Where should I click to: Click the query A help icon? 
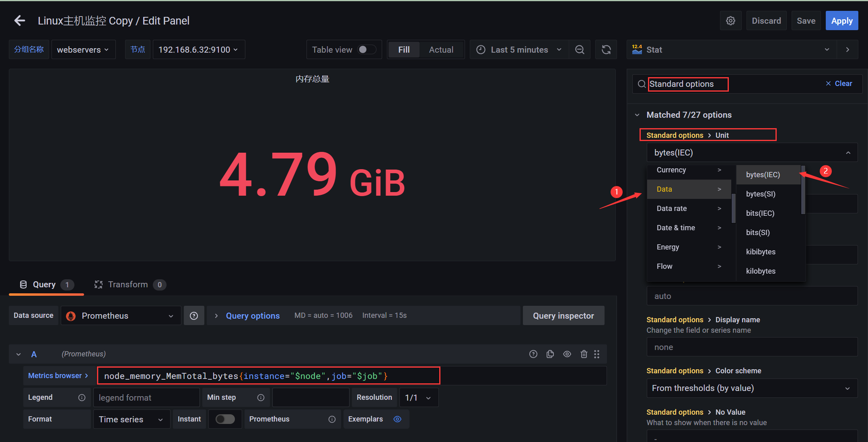point(533,354)
